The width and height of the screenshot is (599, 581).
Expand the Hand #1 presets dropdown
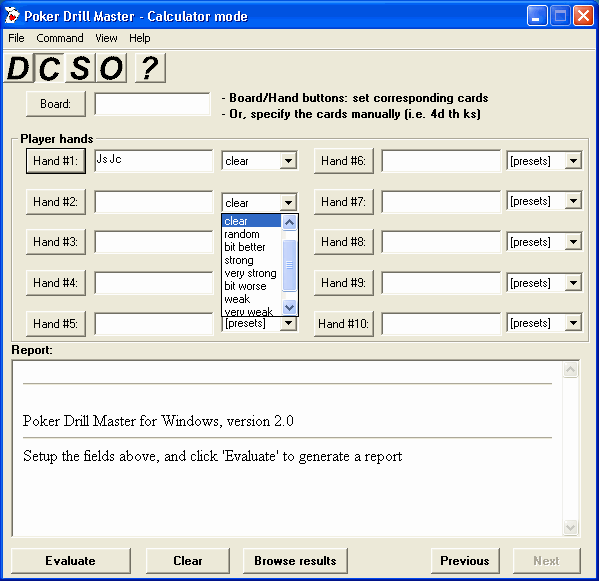coord(288,161)
